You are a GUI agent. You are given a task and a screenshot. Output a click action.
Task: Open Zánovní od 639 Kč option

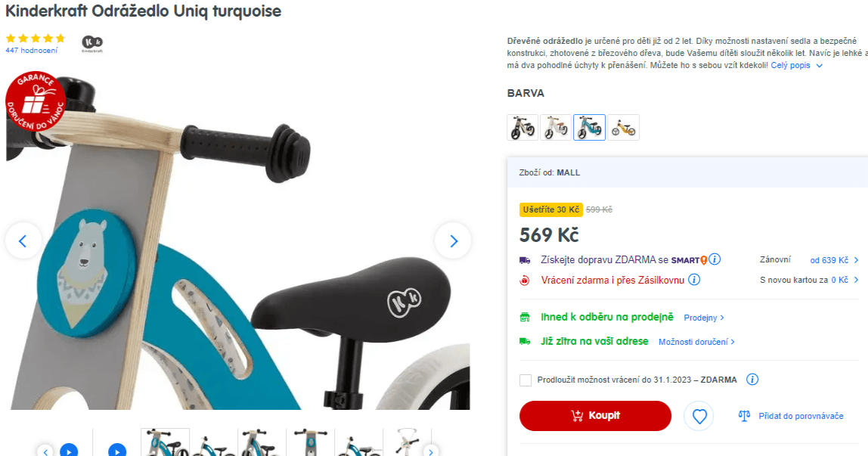pyautogui.click(x=809, y=259)
